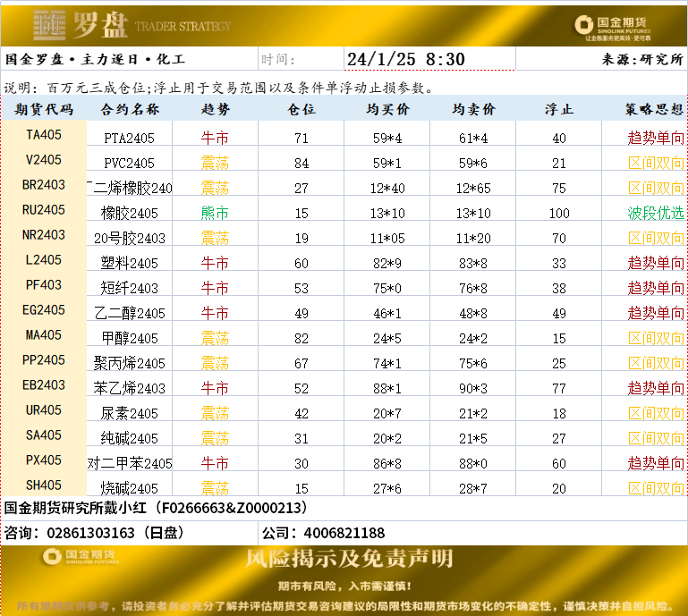
Task: Select the MA405 futures code cell
Action: click(x=44, y=334)
